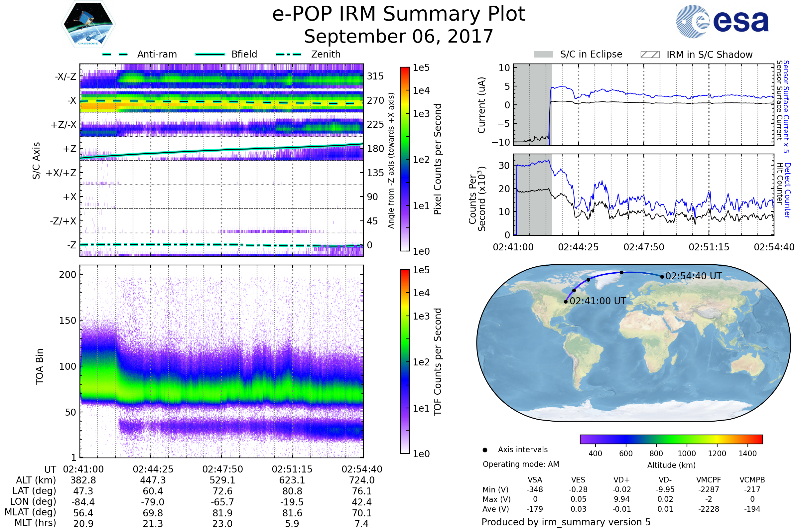Click the Anti-ram dashed legend line
The height and width of the screenshot is (532, 798).
(x=115, y=54)
